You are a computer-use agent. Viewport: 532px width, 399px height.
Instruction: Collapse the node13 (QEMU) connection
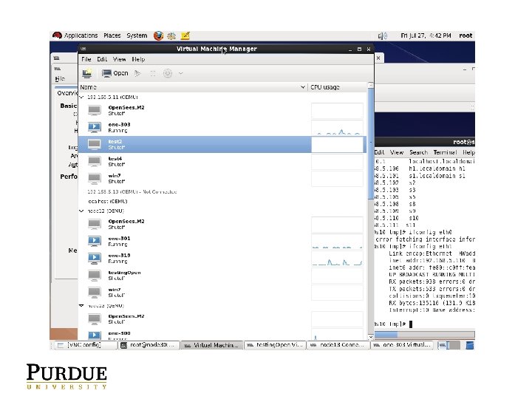click(81, 305)
